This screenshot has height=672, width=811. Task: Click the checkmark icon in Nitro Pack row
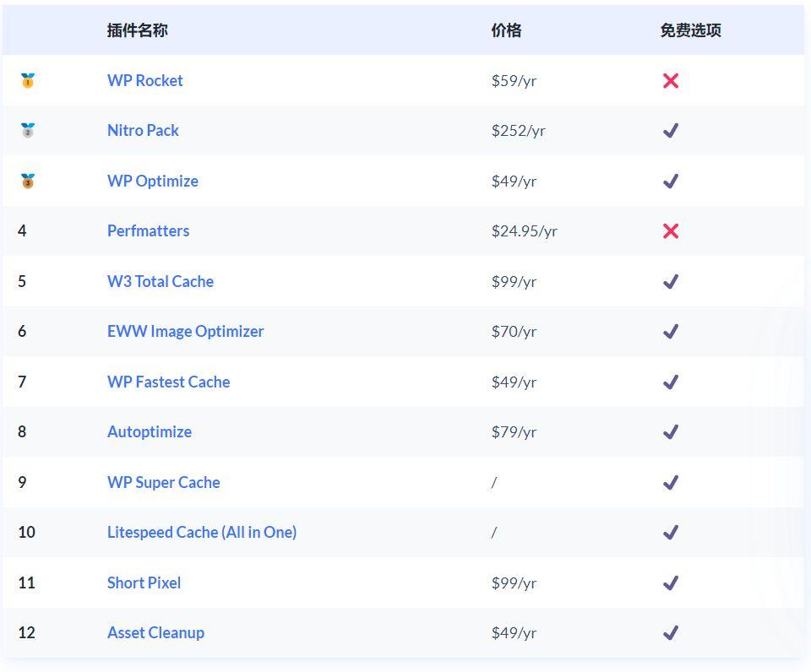coord(670,131)
